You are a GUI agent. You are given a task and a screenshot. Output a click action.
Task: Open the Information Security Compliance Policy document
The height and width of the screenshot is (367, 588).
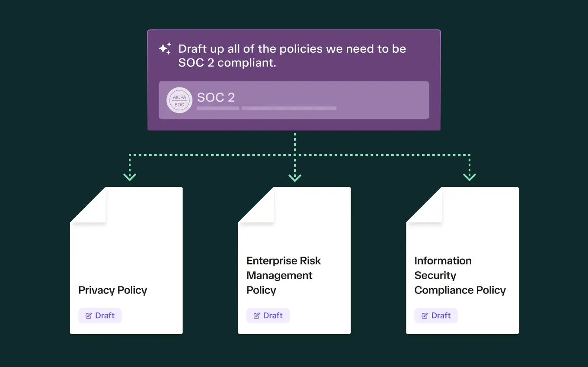[462, 261]
